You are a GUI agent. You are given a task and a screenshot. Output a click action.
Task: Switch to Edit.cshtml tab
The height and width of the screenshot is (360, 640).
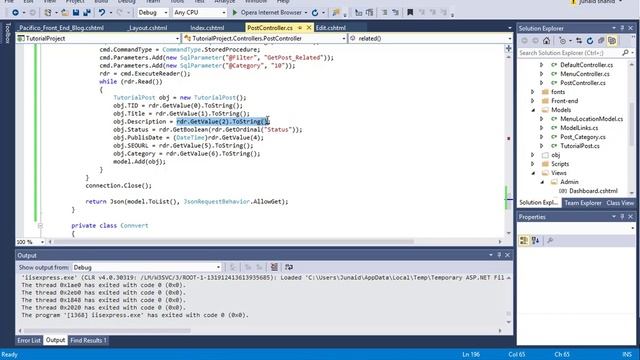331,28
